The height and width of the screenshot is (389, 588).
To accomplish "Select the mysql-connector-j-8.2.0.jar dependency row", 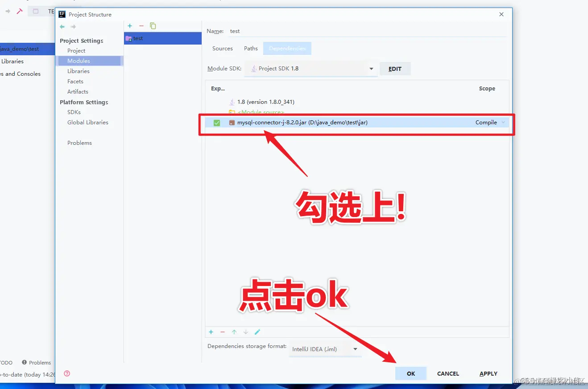I will pyautogui.click(x=357, y=123).
